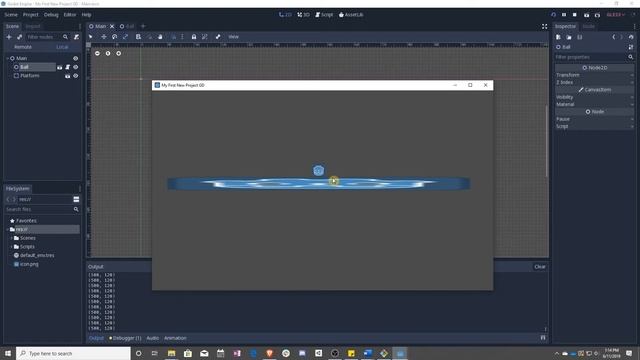Toggle visibility of Platform node
Screen dimensions: 640x360
(76, 76)
